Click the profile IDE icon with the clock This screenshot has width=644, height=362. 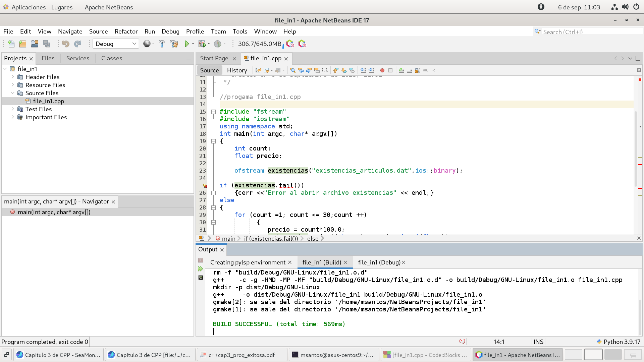(290, 44)
